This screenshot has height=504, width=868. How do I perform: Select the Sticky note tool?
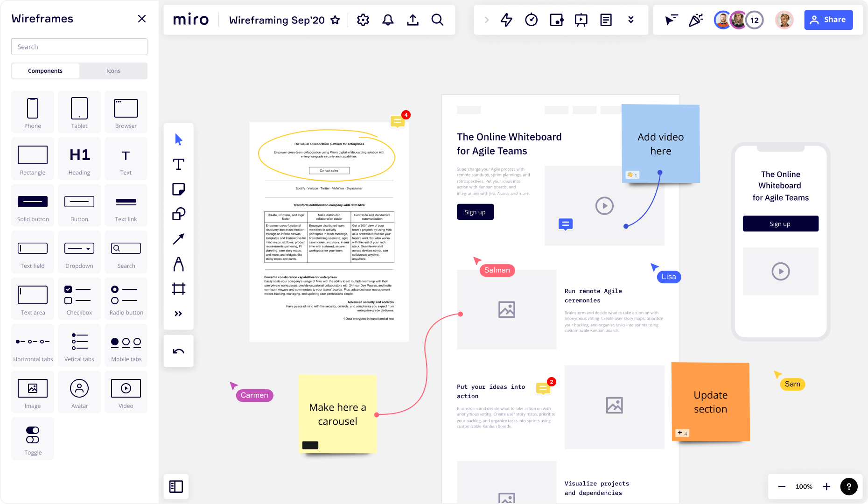tap(178, 189)
